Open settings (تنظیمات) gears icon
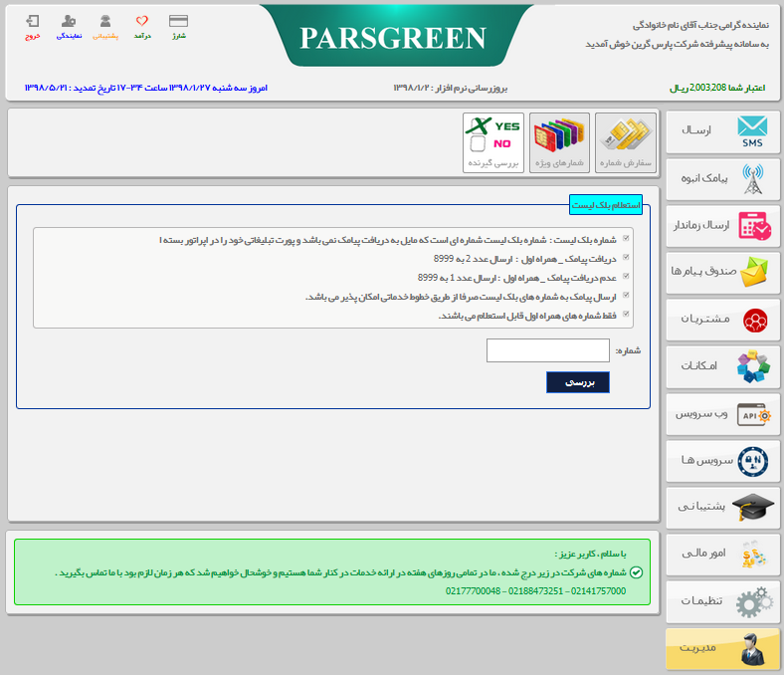 click(x=754, y=602)
